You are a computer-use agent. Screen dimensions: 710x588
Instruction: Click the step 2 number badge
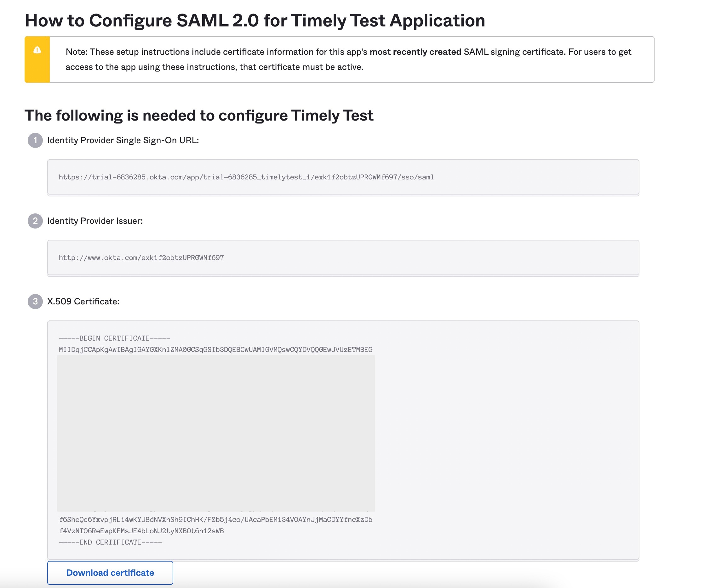35,221
